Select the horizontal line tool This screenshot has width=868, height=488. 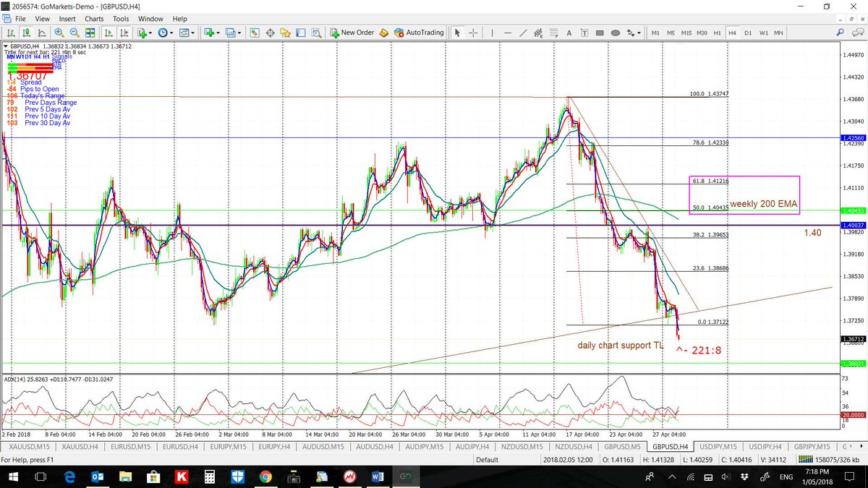(508, 33)
